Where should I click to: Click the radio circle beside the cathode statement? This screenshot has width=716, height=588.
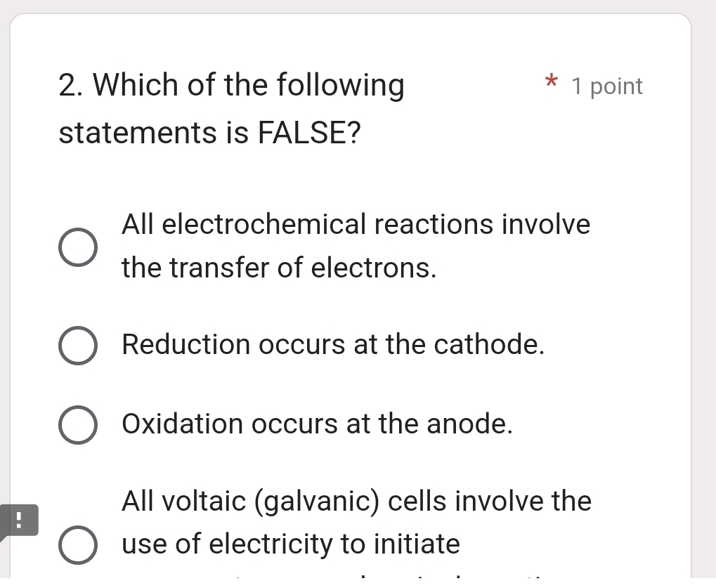click(77, 345)
